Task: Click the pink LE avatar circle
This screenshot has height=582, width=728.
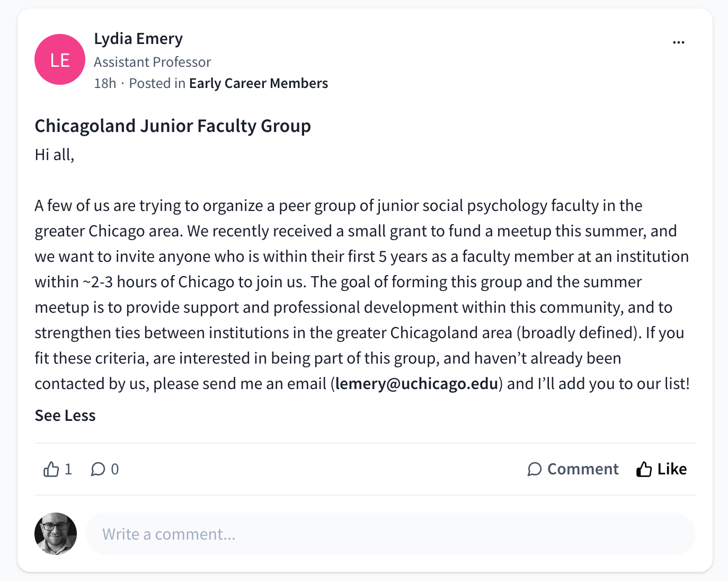Action: click(60, 59)
